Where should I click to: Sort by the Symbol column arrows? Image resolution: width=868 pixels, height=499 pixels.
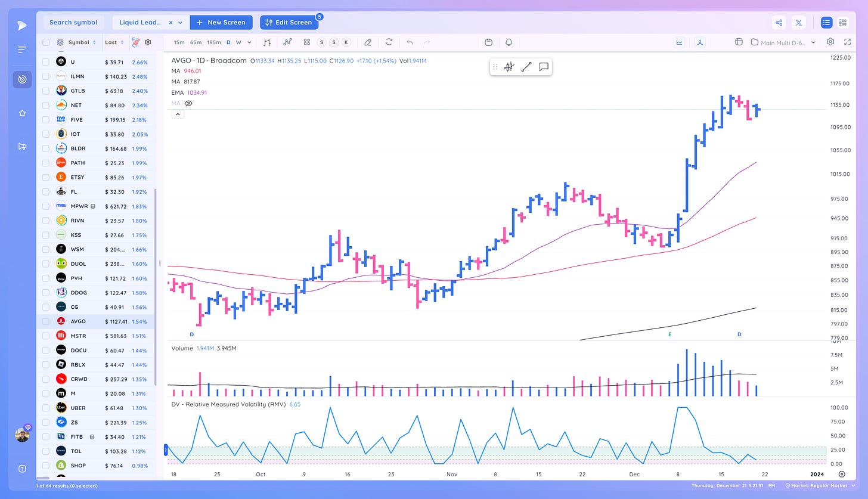(x=94, y=42)
